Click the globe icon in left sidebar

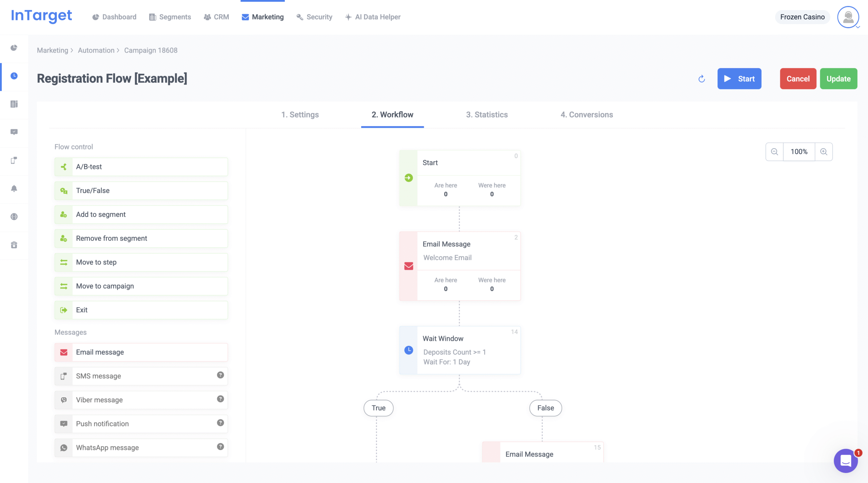[x=14, y=217]
